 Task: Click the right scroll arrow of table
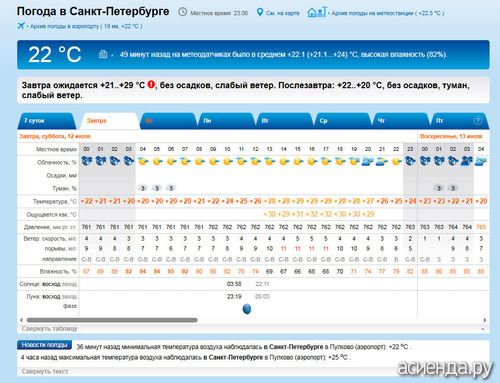(485, 320)
